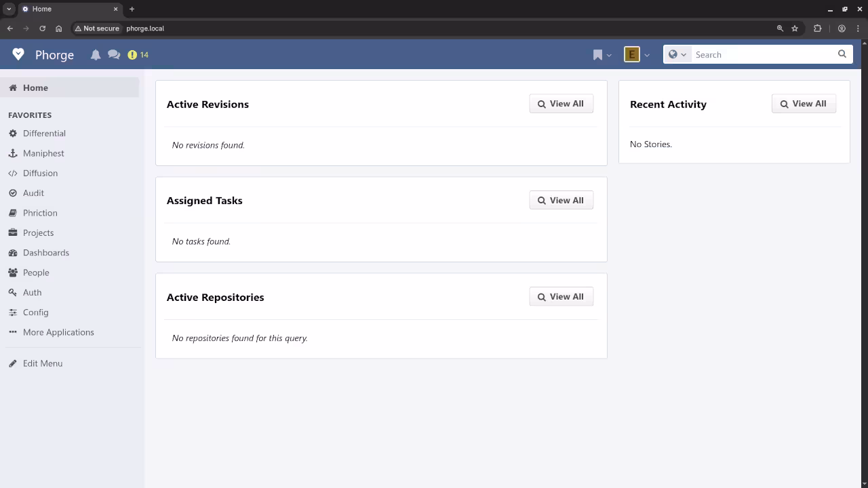Focus the Search text field
The image size is (868, 488).
pyautogui.click(x=763, y=55)
